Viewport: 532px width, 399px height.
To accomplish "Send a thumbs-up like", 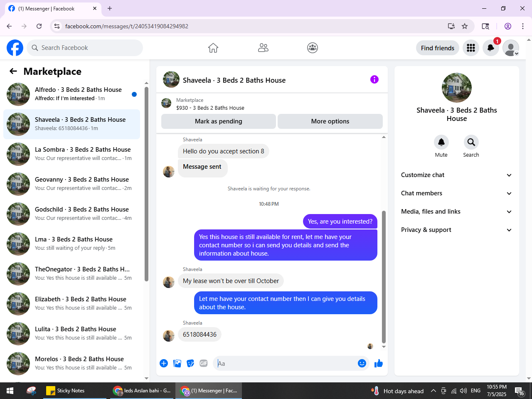I will point(379,363).
